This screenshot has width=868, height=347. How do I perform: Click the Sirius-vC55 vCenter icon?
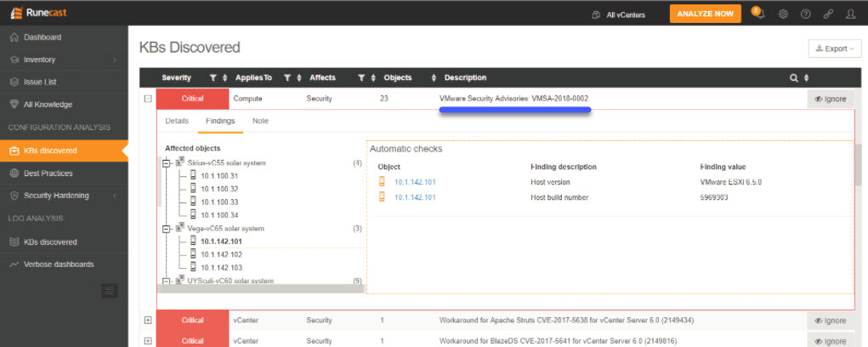[180, 162]
